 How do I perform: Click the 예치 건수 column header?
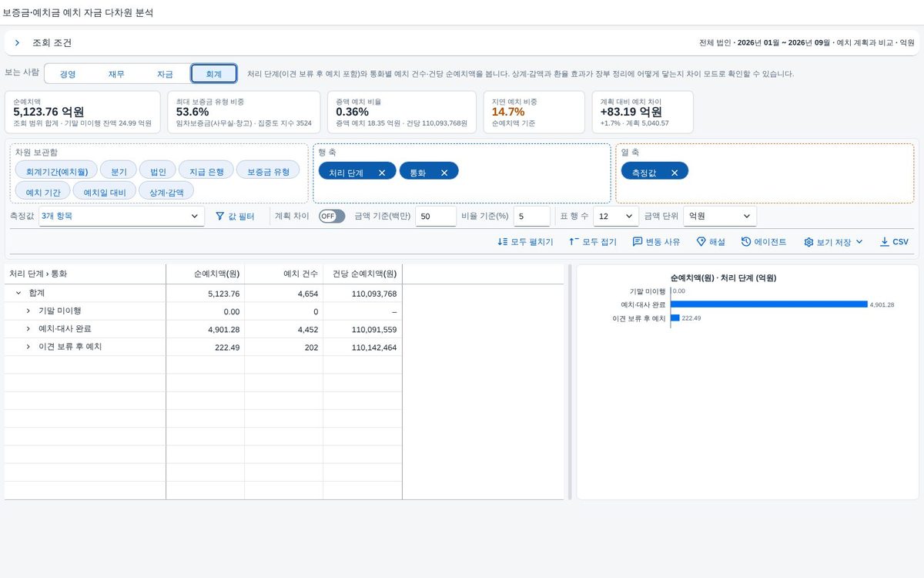click(284, 274)
